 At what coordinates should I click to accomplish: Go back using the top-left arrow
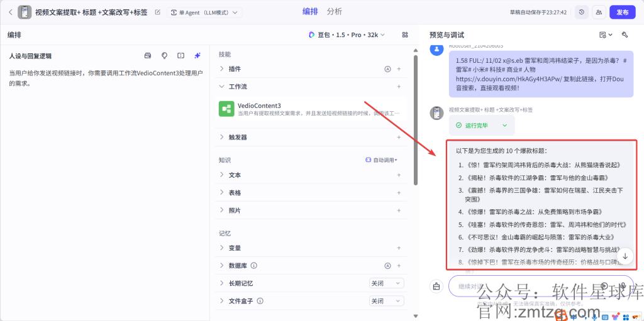point(11,13)
